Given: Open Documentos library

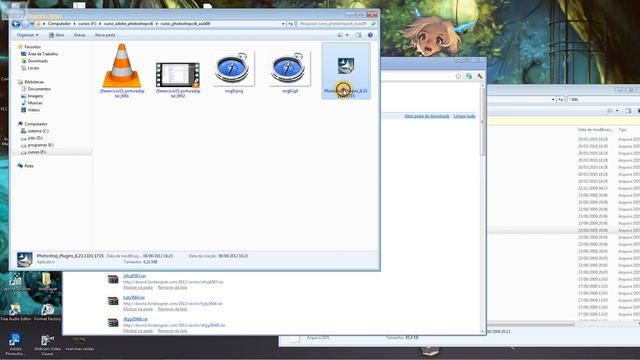Looking at the screenshot, I should [36, 89].
